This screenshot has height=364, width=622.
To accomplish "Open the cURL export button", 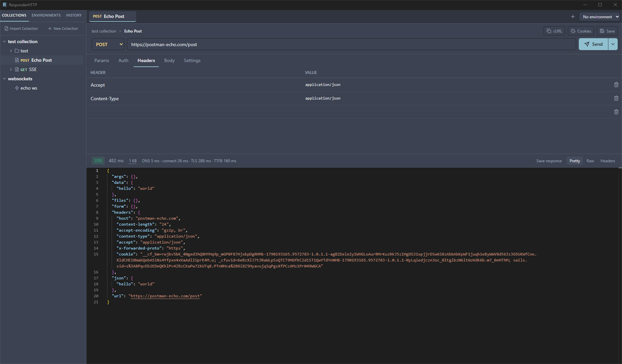I will click(554, 31).
